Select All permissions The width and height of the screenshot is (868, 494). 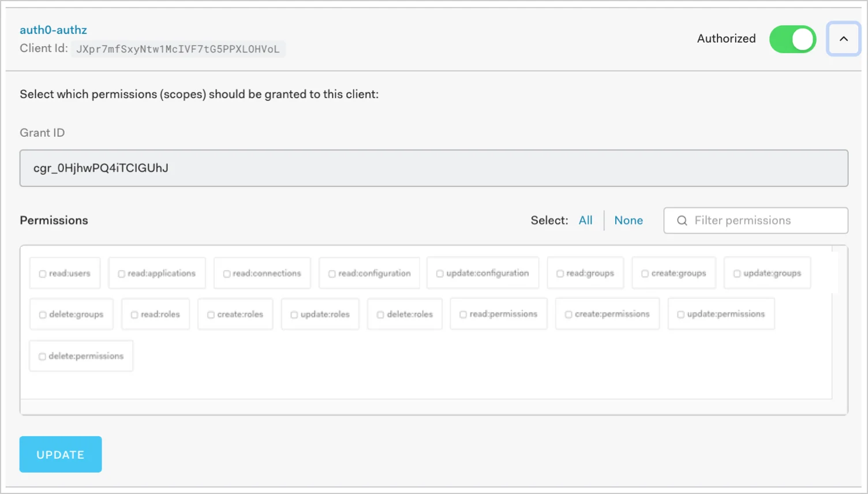point(585,220)
